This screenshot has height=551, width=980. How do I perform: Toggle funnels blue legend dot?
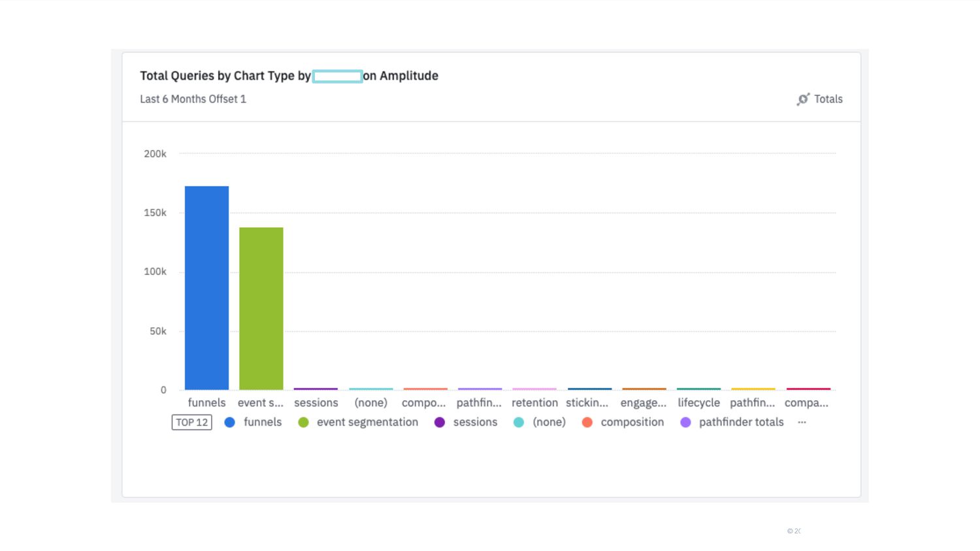[230, 422]
